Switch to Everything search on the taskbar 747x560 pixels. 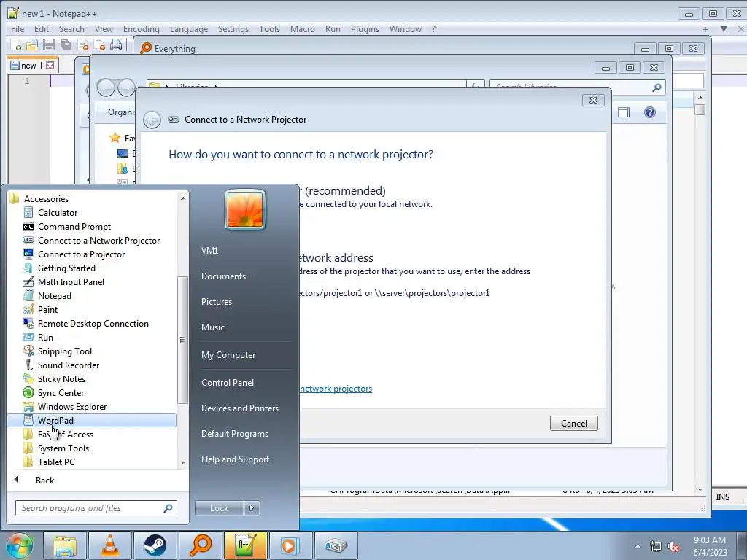coord(201,545)
